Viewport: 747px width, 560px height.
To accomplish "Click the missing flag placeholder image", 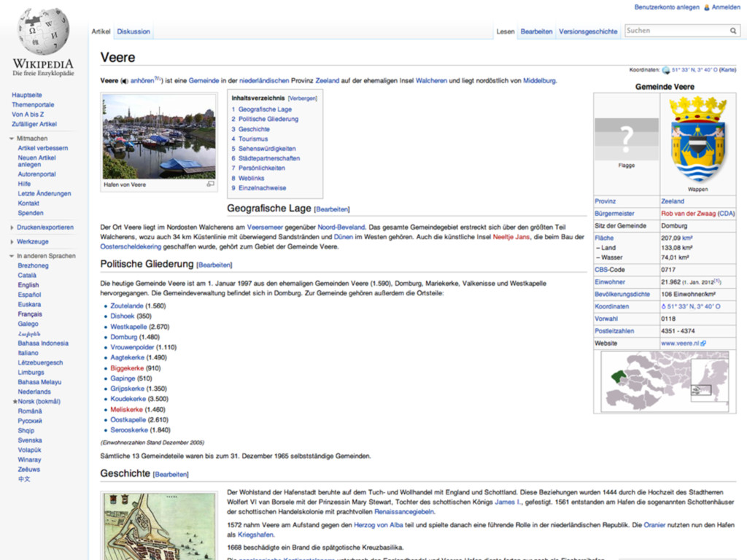I will [x=627, y=139].
